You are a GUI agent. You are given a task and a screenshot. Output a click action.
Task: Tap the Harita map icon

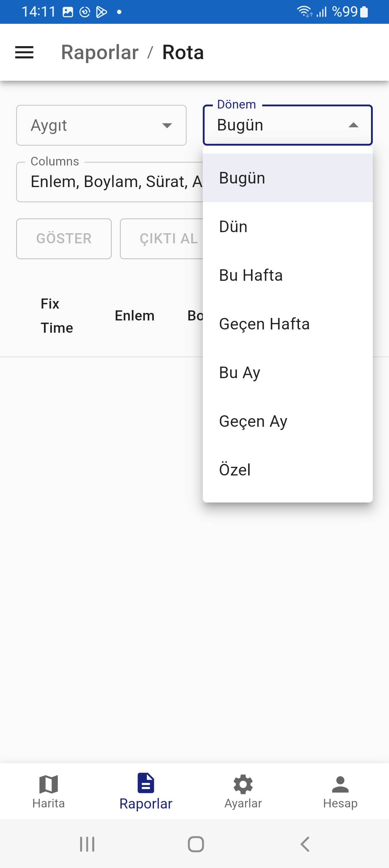point(49,784)
